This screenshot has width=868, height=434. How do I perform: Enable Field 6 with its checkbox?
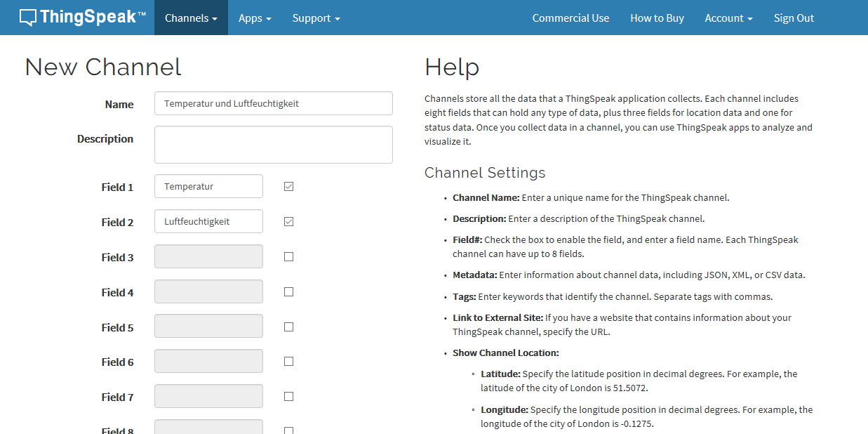click(288, 362)
